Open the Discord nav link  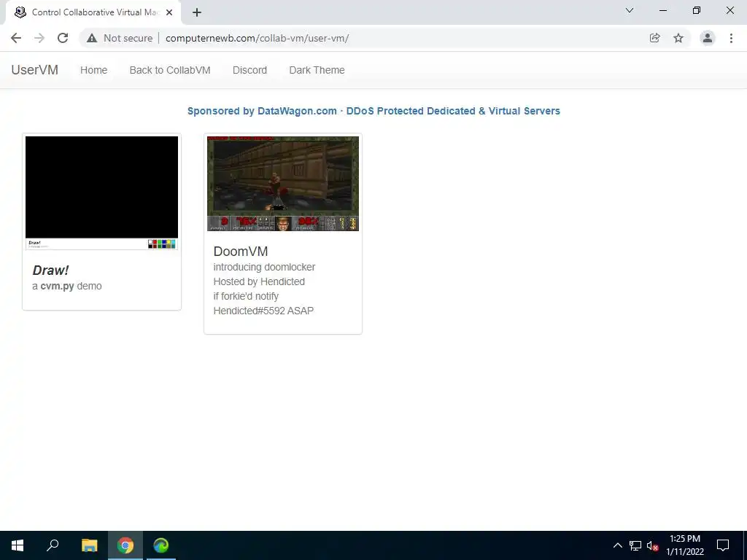pos(249,70)
